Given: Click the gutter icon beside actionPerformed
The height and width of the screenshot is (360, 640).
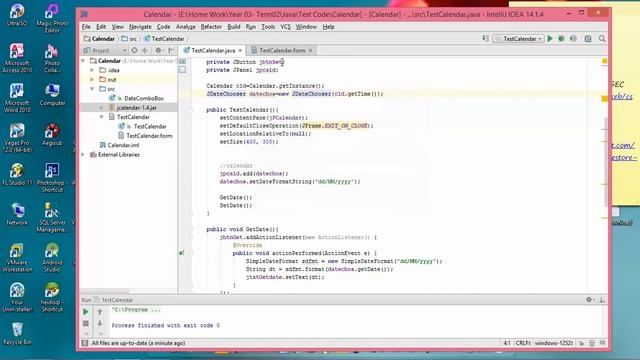Looking at the screenshot, I should click(x=181, y=253).
